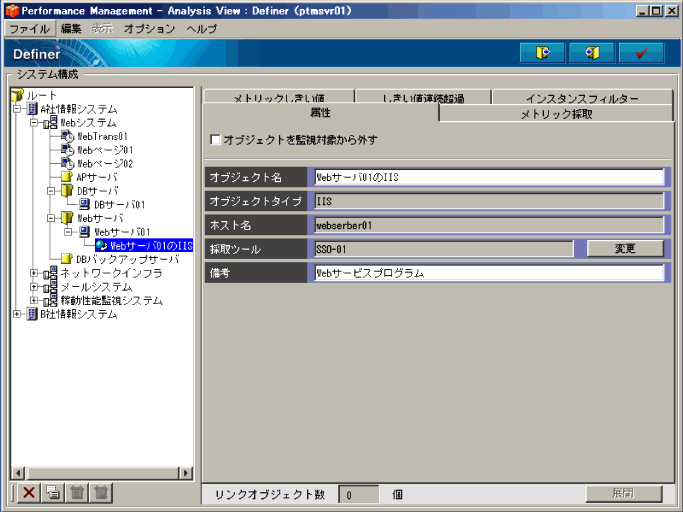The height and width of the screenshot is (512, 683).
Task: Click the オブジェクトタイプ field showing IIS
Action: (x=489, y=201)
